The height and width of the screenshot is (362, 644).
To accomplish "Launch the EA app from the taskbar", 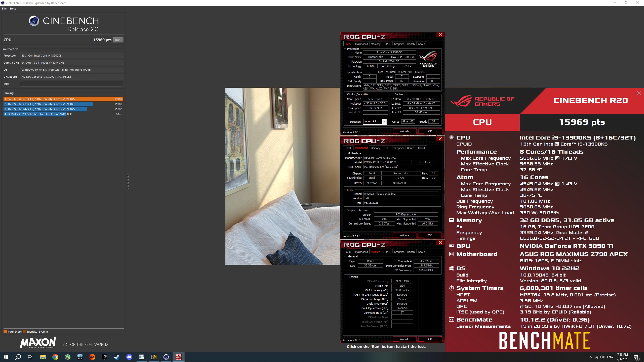I will (x=92, y=357).
